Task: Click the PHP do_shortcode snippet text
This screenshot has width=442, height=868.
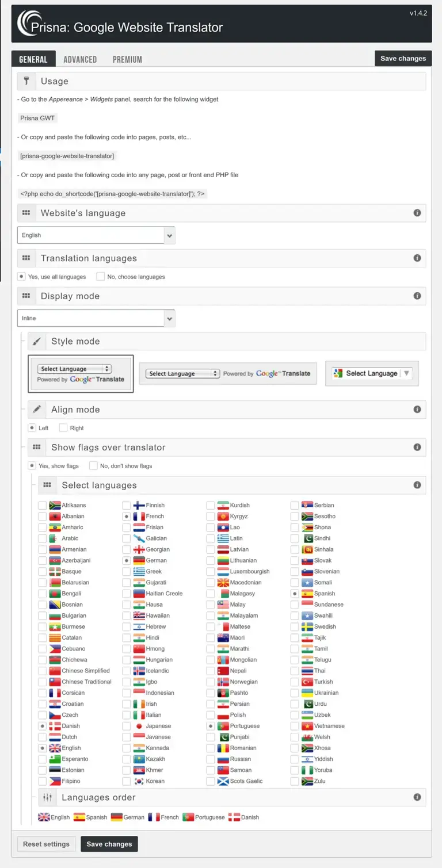Action: pos(112,194)
